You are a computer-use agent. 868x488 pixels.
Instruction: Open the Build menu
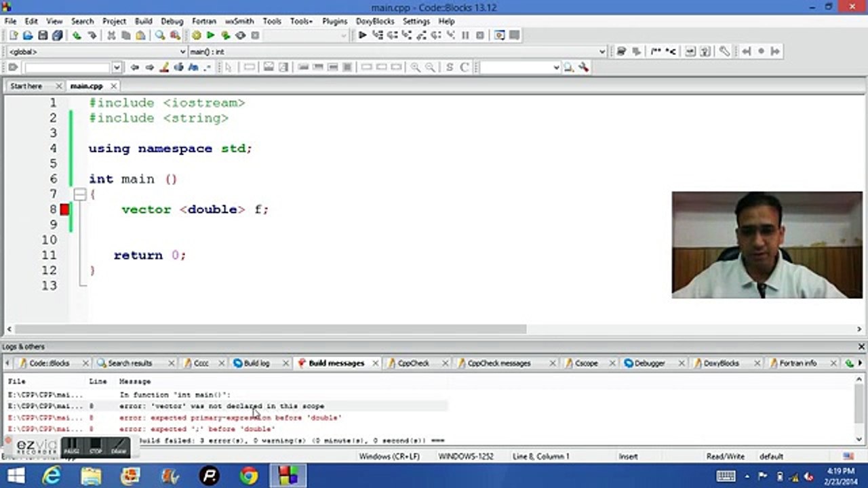pyautogui.click(x=143, y=21)
